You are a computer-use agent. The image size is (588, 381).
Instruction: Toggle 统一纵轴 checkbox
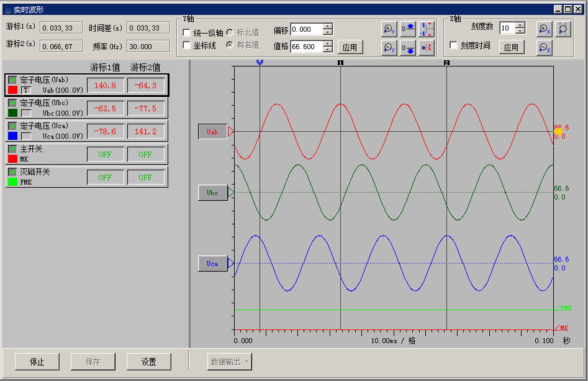coord(186,32)
